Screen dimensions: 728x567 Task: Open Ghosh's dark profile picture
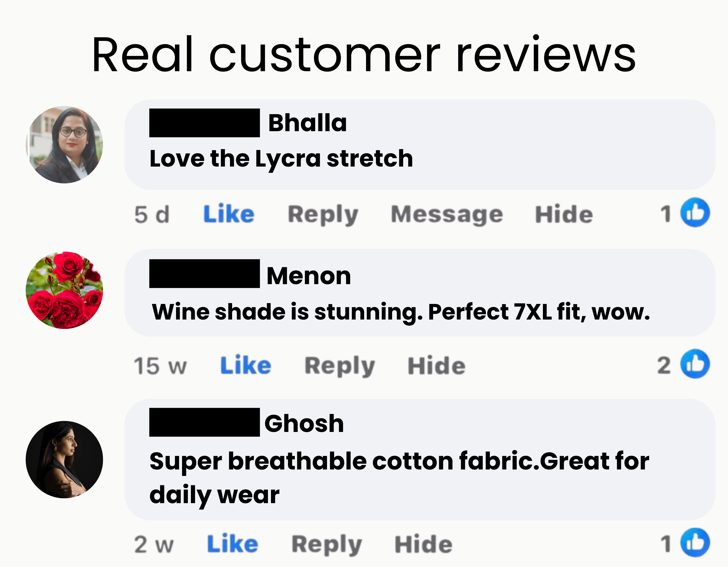[x=64, y=460]
